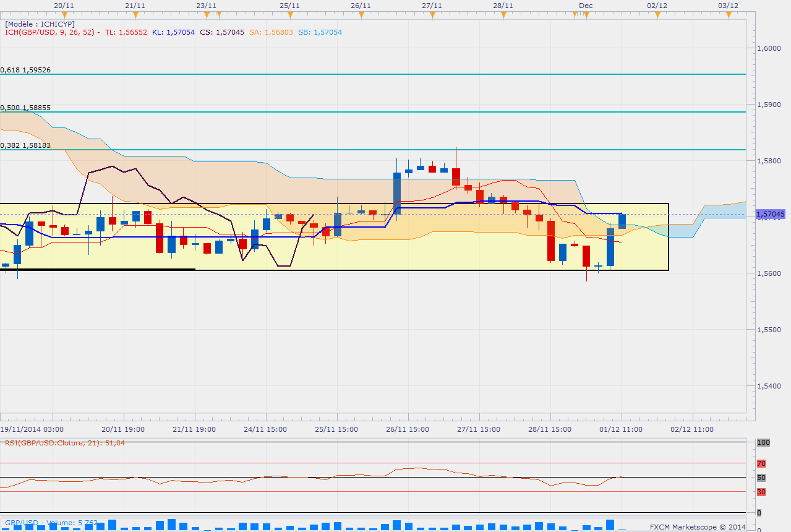Click the orange marker under 28/11

tap(503, 15)
